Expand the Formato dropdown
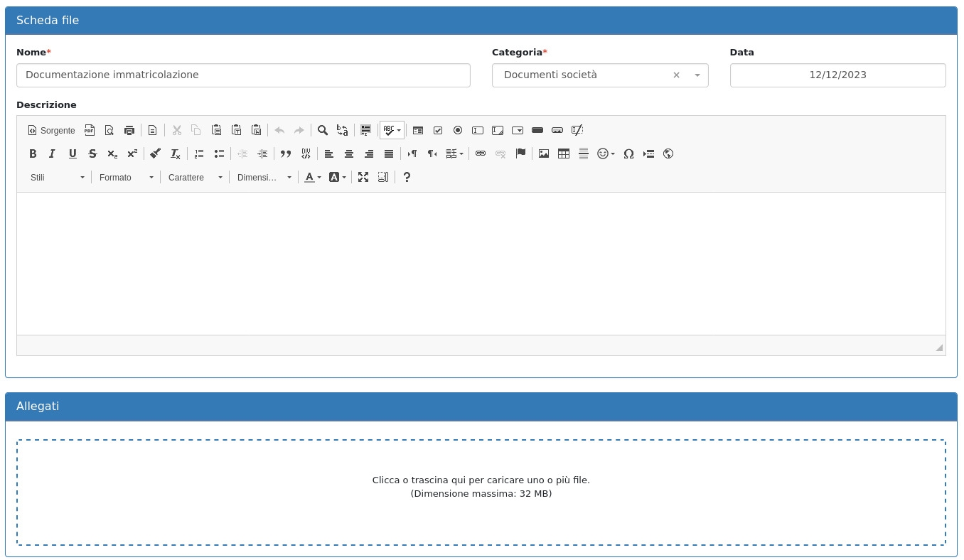The width and height of the screenshot is (964, 560). point(127,177)
